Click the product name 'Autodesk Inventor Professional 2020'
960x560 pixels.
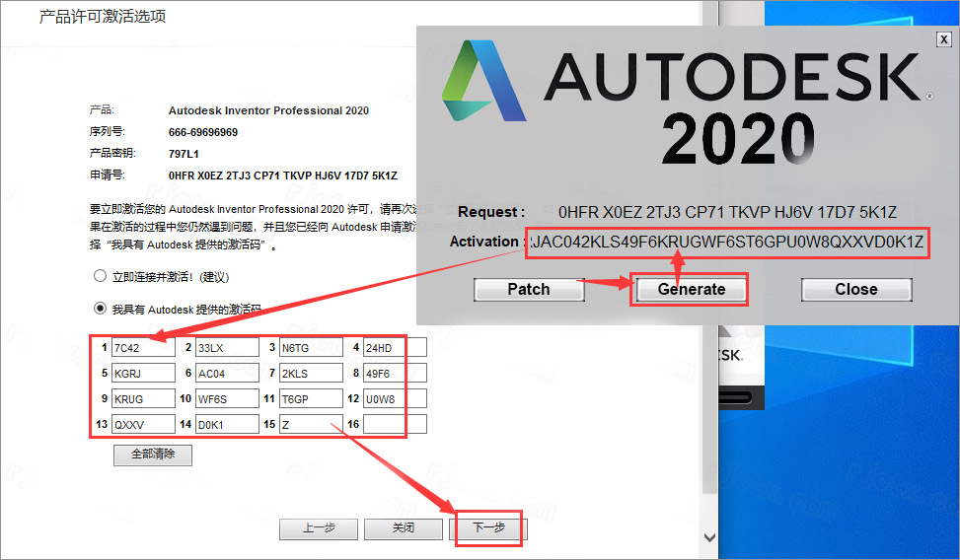click(x=268, y=110)
